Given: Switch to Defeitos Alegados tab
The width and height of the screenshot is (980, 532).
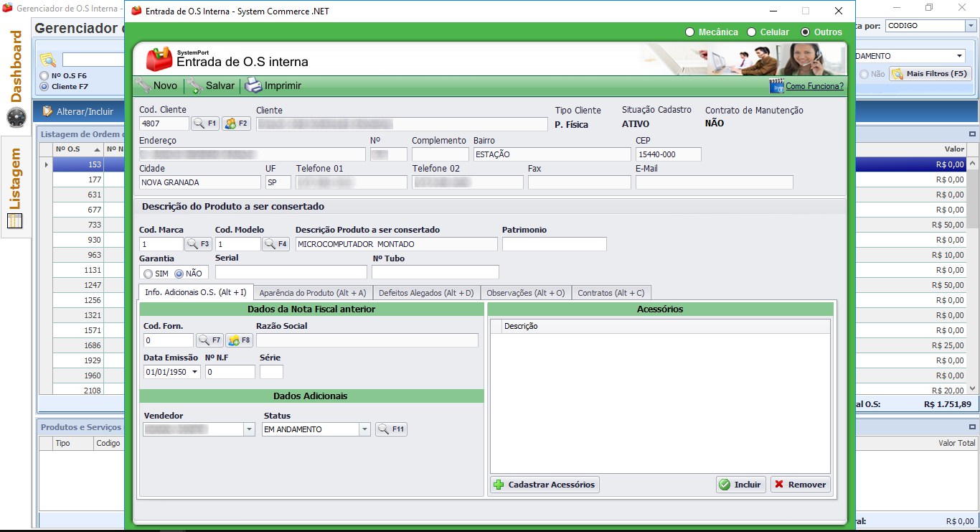Looking at the screenshot, I should (x=425, y=293).
